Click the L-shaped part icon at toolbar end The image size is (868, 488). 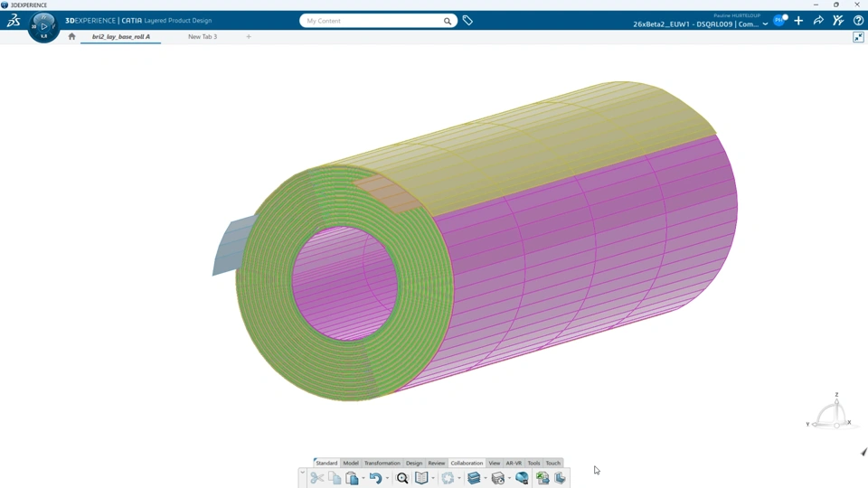[560, 478]
